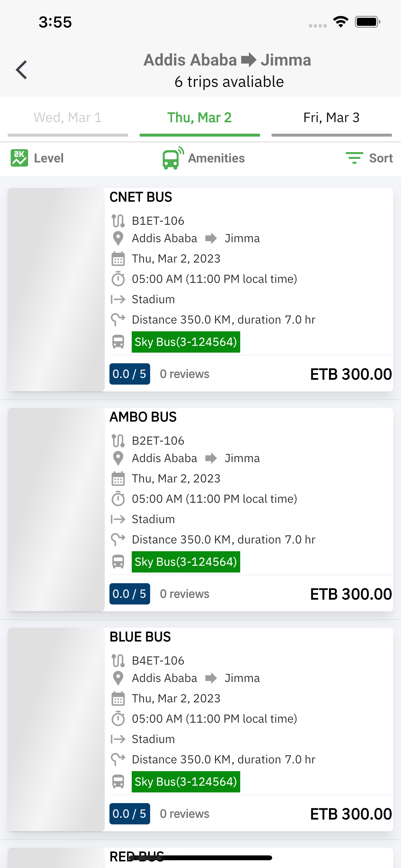The height and width of the screenshot is (868, 401).
Task: Open Sort options filter icon
Action: pos(354,158)
